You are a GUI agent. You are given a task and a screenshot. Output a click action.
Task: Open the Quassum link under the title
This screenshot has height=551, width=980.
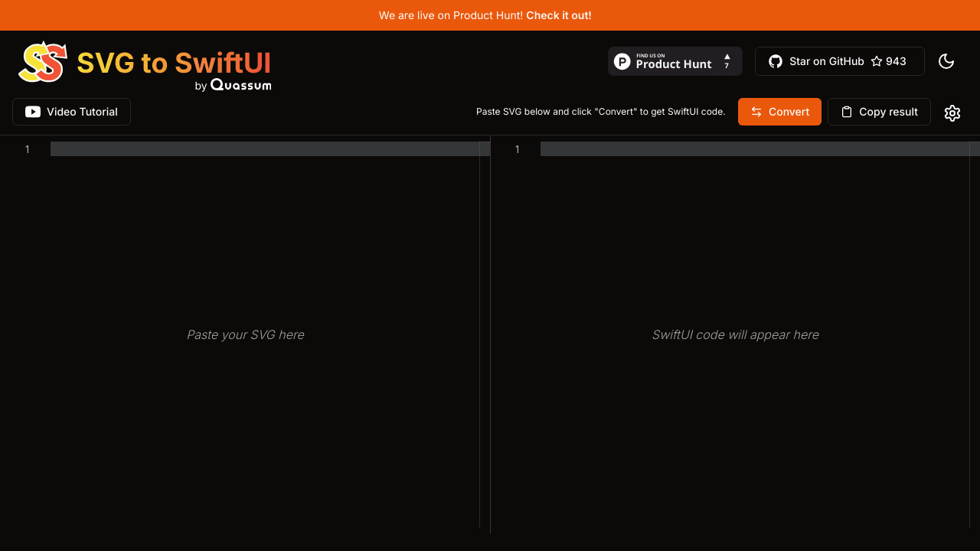240,85
